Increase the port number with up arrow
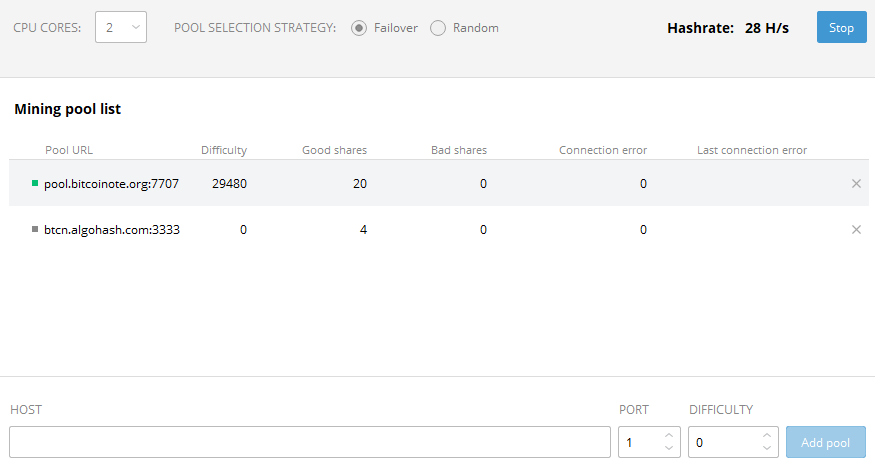The height and width of the screenshot is (463, 875). pyautogui.click(x=669, y=436)
